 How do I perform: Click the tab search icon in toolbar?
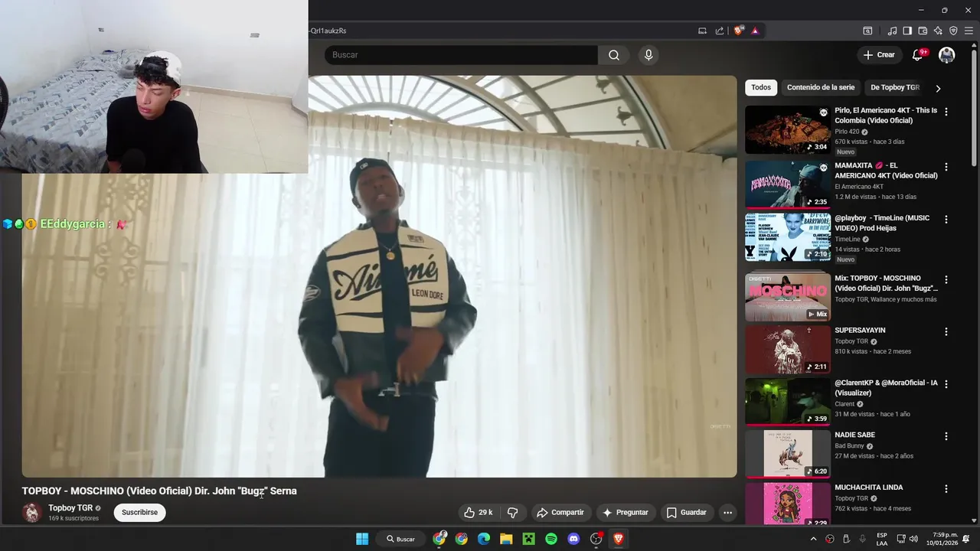point(867,31)
